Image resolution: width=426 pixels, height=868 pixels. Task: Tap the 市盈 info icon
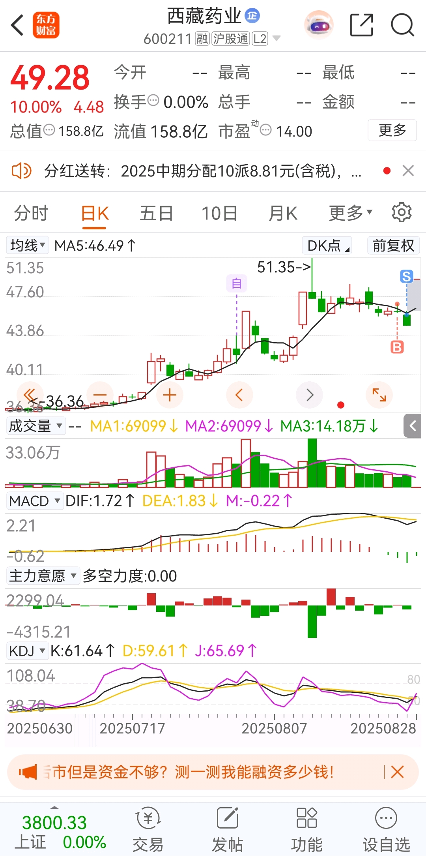point(266,129)
